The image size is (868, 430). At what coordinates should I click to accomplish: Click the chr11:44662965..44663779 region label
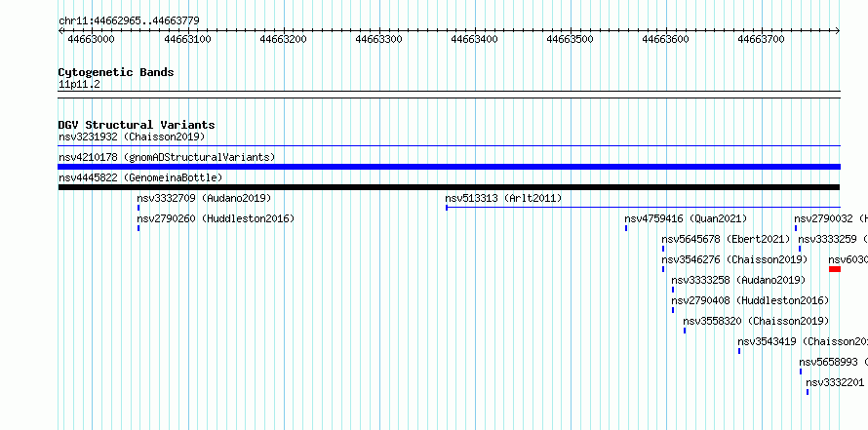pos(129,21)
